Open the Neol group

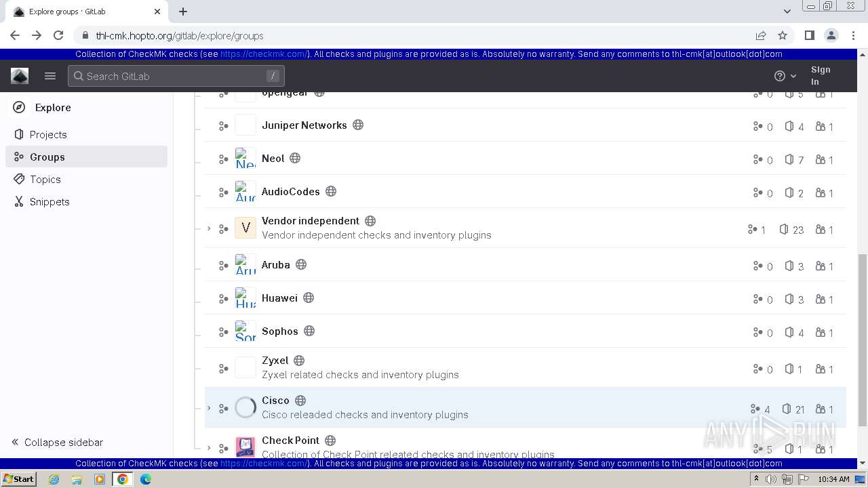tap(273, 158)
